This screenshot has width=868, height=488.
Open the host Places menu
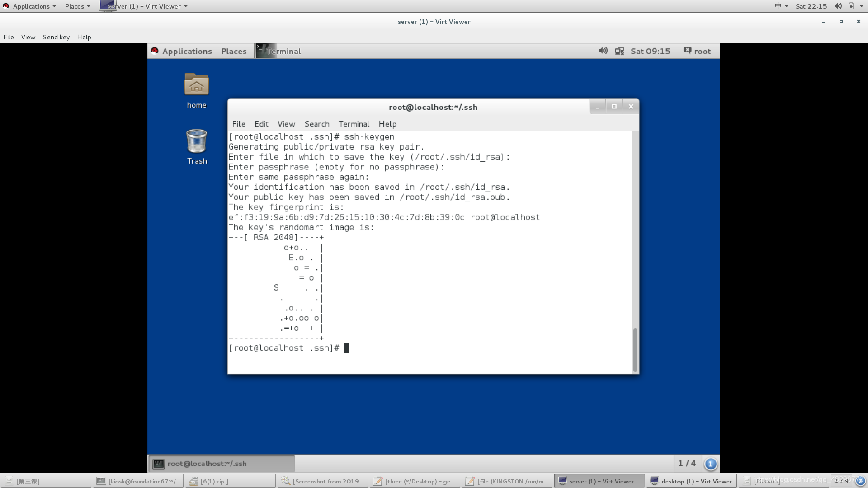(78, 6)
